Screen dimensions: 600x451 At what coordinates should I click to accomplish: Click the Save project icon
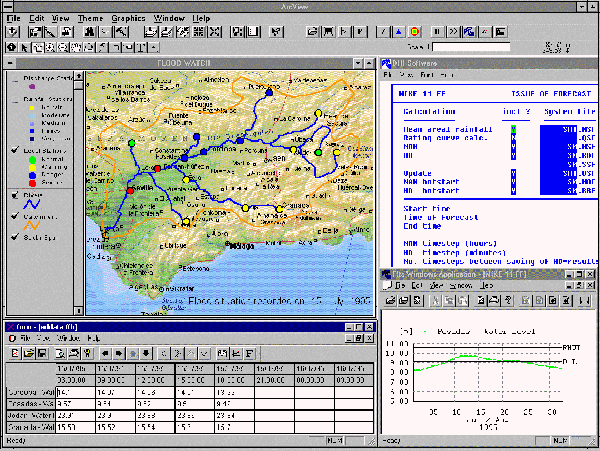pyautogui.click(x=12, y=32)
